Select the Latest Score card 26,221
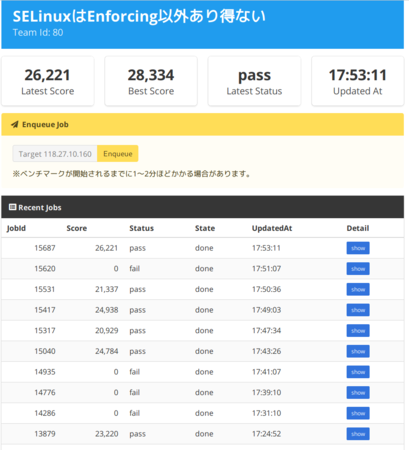The width and height of the screenshot is (409, 450). pyautogui.click(x=48, y=81)
